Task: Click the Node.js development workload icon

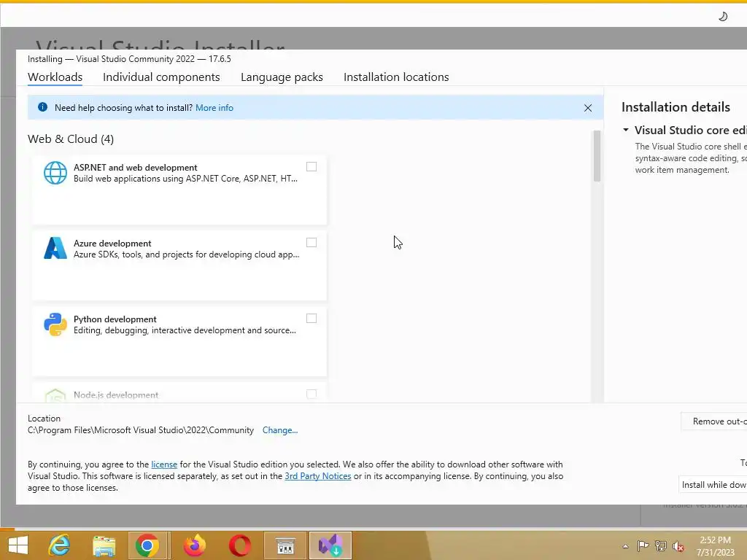Action: pyautogui.click(x=55, y=396)
